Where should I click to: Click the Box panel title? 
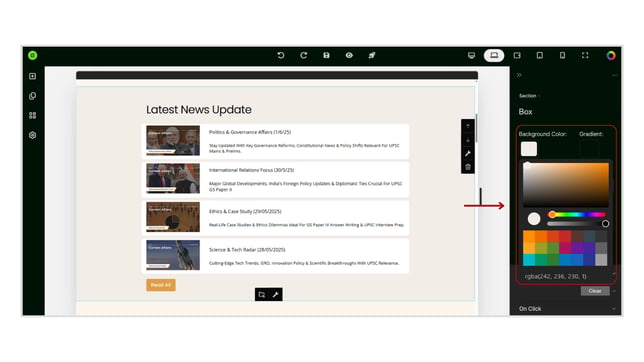pos(525,112)
